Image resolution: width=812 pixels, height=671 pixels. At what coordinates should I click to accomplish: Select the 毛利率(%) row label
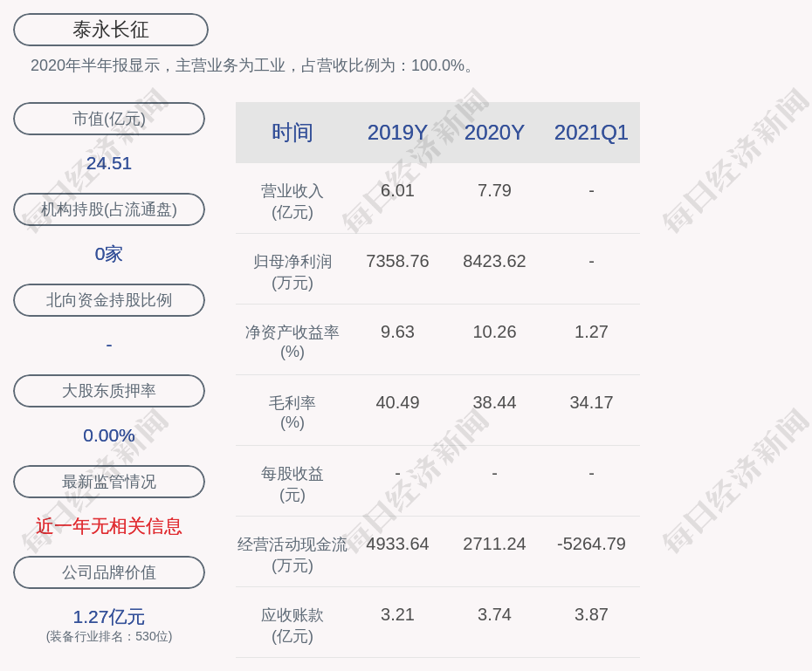(x=292, y=413)
